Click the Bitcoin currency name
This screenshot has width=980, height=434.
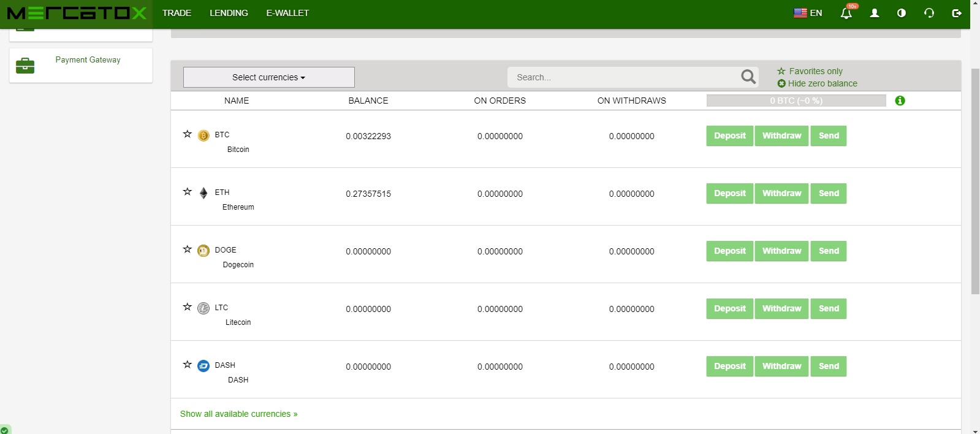click(238, 150)
